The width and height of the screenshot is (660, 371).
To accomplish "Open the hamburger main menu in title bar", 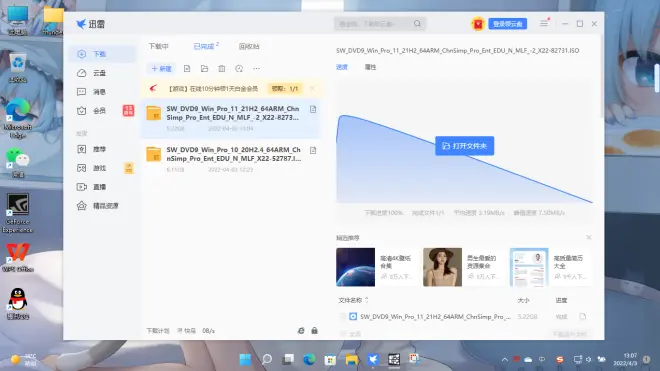I will [544, 24].
